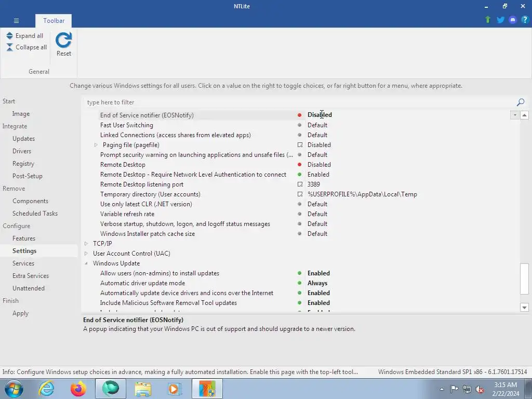Expand the Paging file (pagefile) node

coord(96,145)
